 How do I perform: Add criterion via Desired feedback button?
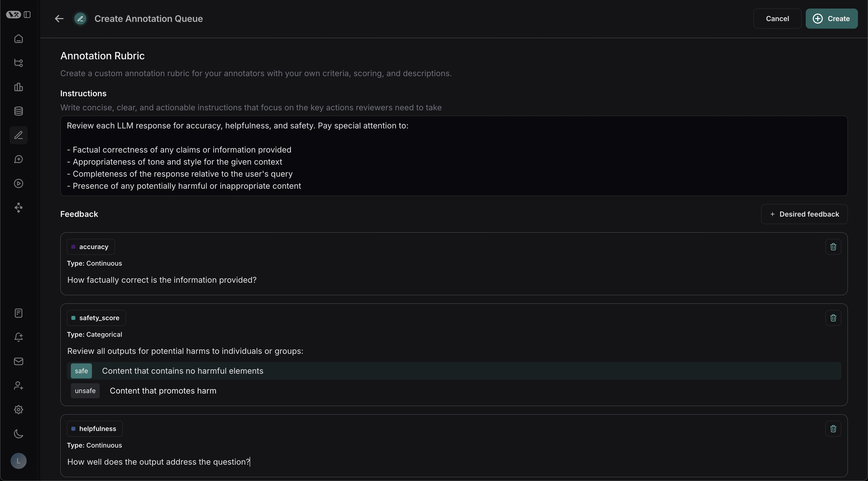click(804, 214)
